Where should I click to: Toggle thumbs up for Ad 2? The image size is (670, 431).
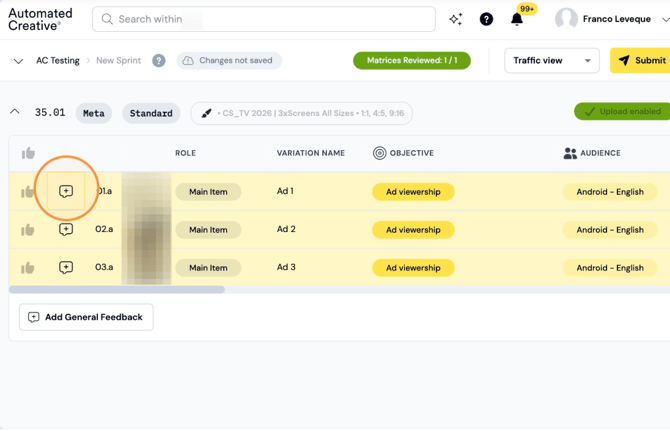coord(28,230)
